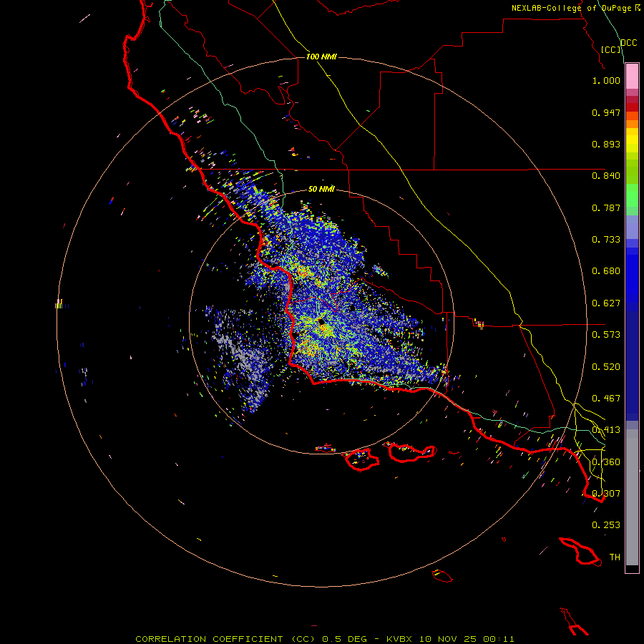Click the 0.947 scale value
This screenshot has height=644, width=644.
coord(606,112)
